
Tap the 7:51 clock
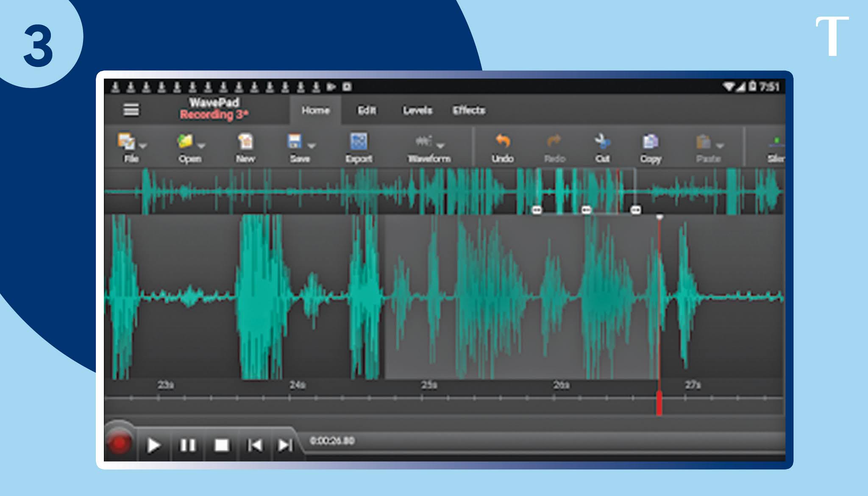[770, 87]
